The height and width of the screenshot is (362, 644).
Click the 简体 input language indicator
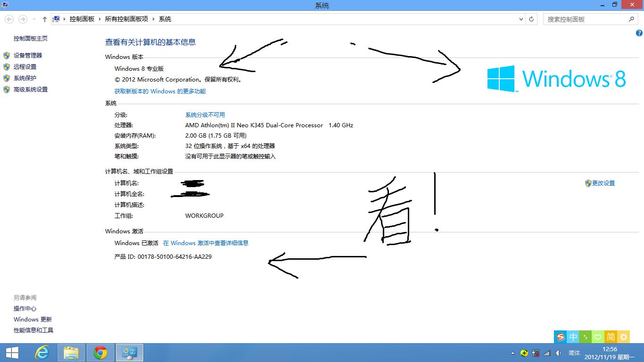click(574, 353)
